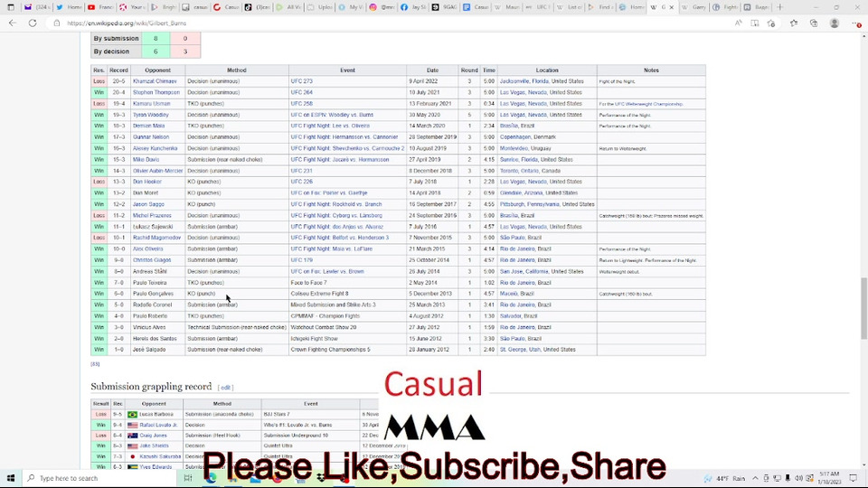
Task: Select the By submission row label
Action: (116, 39)
